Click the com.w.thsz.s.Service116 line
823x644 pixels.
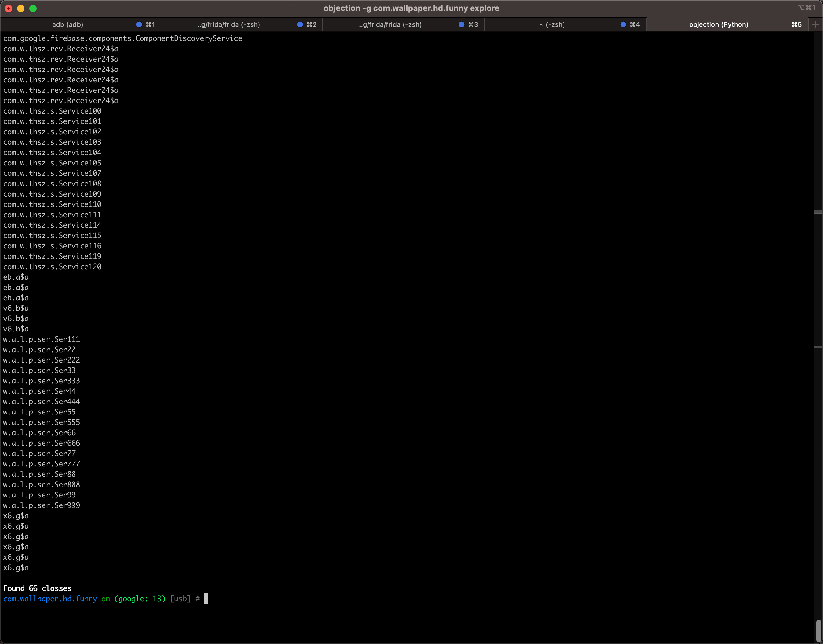pos(53,246)
